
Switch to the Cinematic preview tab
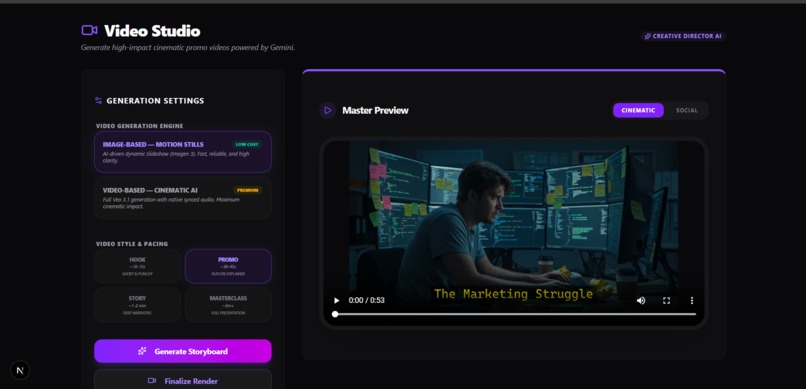tap(638, 110)
